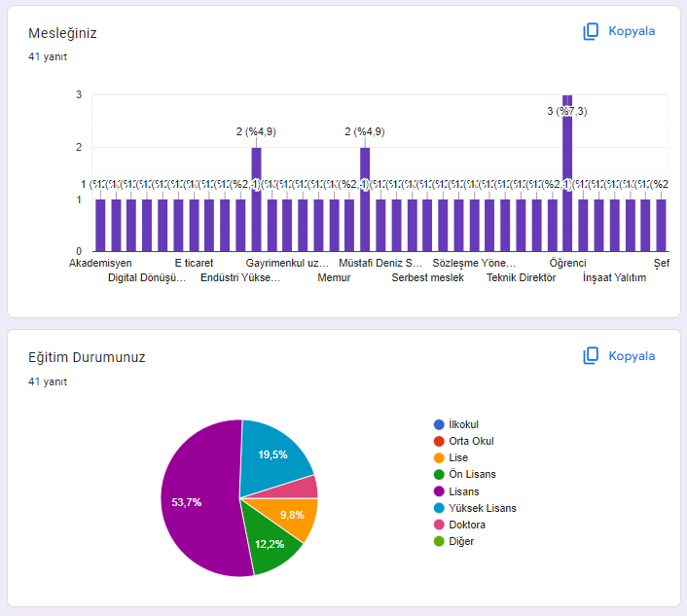687x616 pixels.
Task: Select Doktora pink legend dot
Action: pos(439,525)
